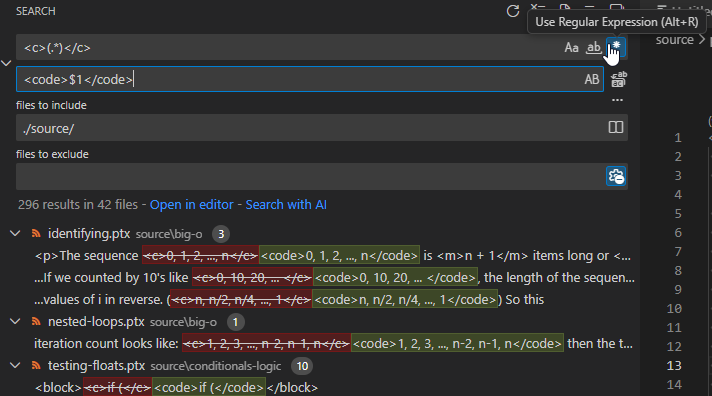
Task: Click the SEARCH panel title
Action: pyautogui.click(x=36, y=11)
